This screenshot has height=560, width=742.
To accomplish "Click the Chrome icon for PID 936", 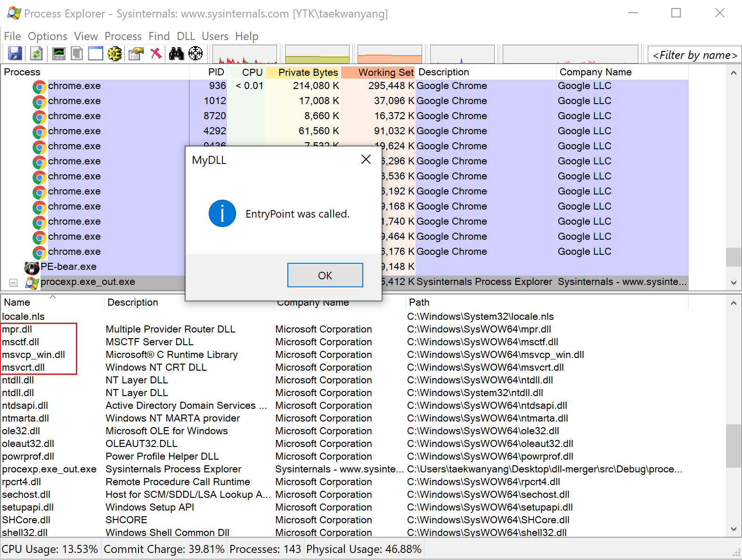I will [x=40, y=87].
